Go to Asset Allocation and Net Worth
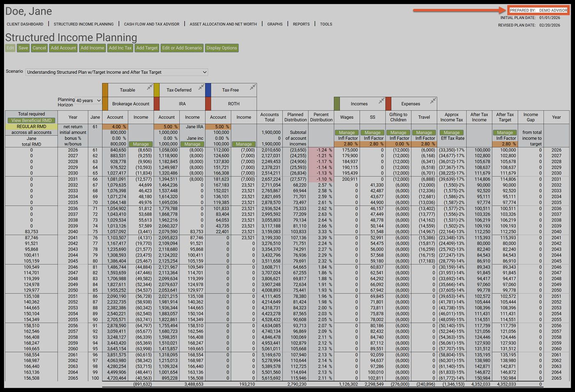 pos(223,24)
